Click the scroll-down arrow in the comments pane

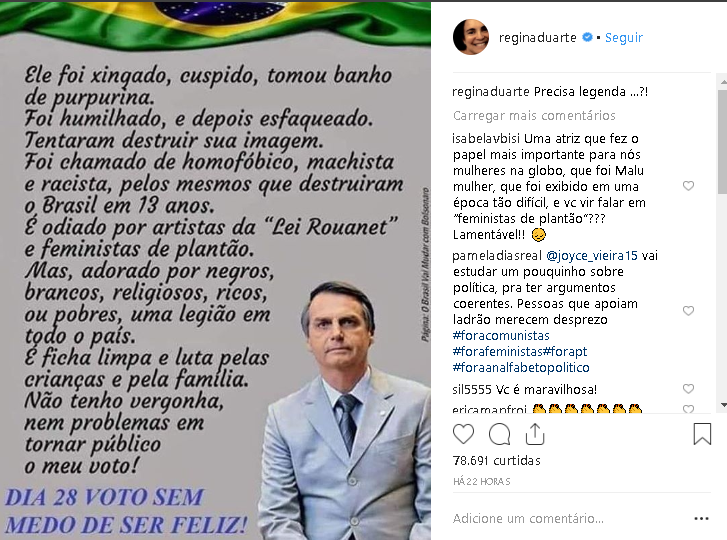tap(723, 405)
